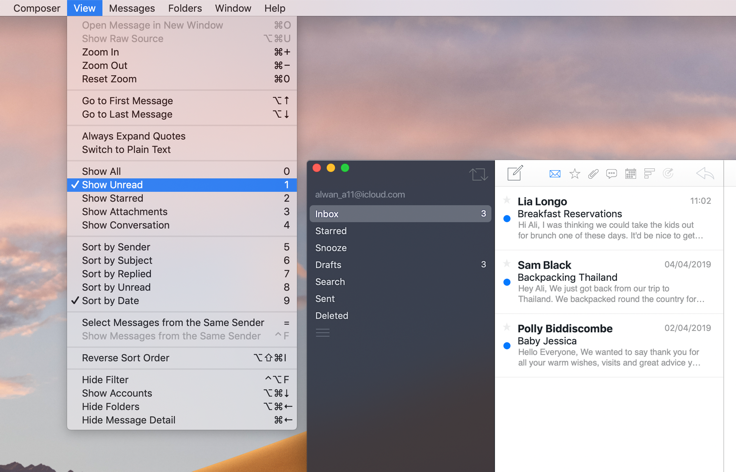Open the Breakfast Reservations email
Viewport: 736px width, 472px height.
609,219
